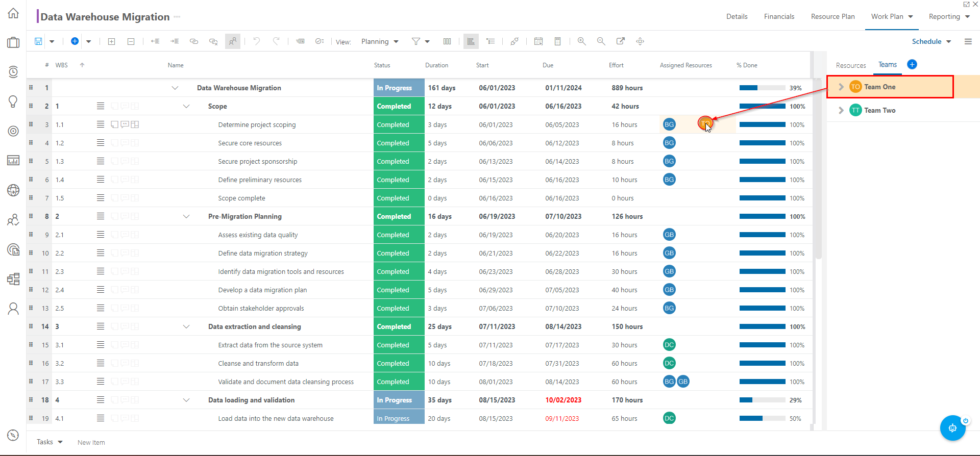
Task: Click the calculator icon in toolbar
Action: [x=557, y=41]
